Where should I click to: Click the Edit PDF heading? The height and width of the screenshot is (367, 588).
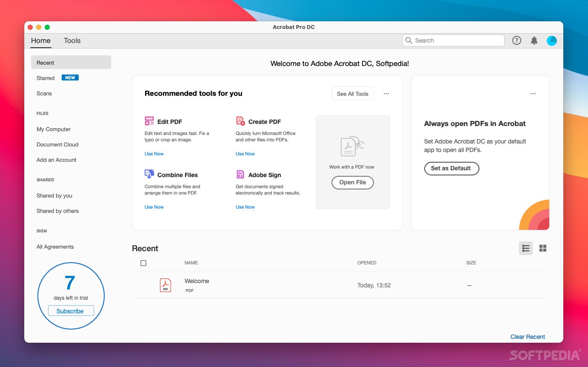tap(170, 122)
